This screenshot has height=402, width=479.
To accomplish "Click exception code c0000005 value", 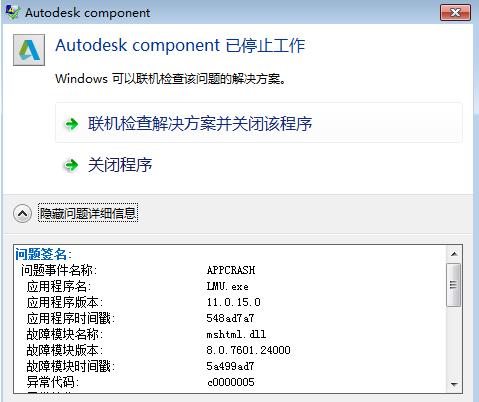I will tap(231, 382).
